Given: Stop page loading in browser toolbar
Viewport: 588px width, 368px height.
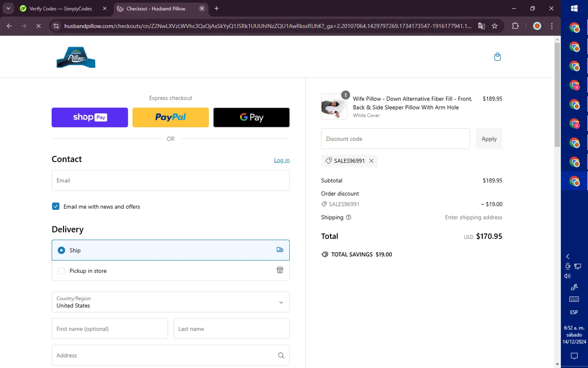Looking at the screenshot, I should (x=38, y=26).
